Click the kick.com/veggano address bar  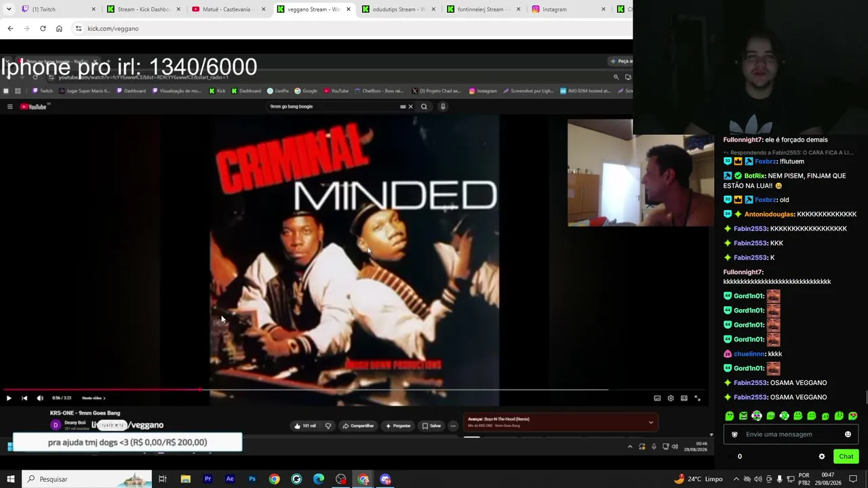pyautogui.click(x=353, y=28)
